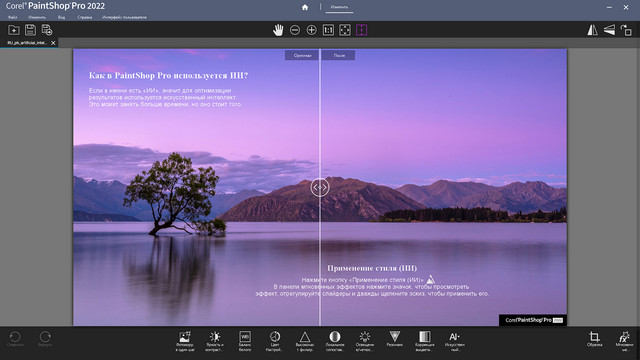Open the fade correction tool
Image resolution: width=640 pixels, height=360 pixels.
click(x=424, y=341)
